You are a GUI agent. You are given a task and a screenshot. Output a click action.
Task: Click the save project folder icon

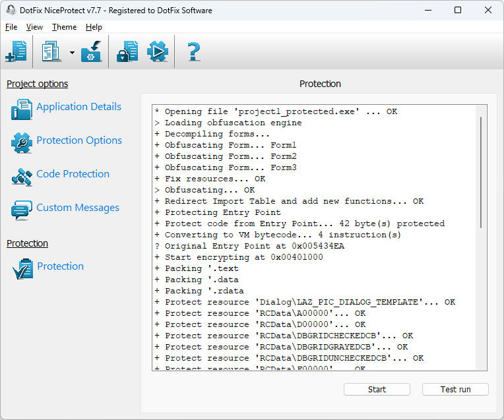point(91,51)
